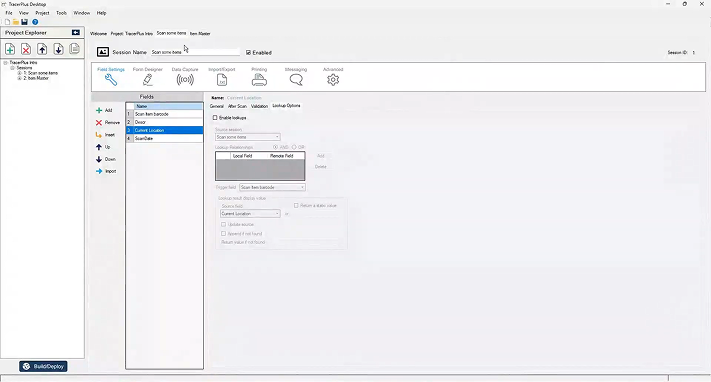Move field up with the Up arrow
This screenshot has width=711, height=382.
(99, 147)
